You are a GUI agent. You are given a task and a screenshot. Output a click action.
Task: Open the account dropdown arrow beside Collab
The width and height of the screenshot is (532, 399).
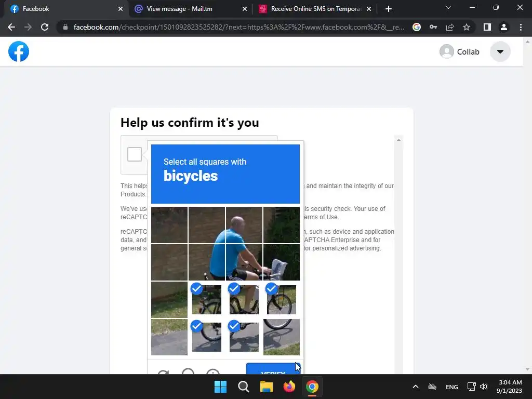coord(500,51)
